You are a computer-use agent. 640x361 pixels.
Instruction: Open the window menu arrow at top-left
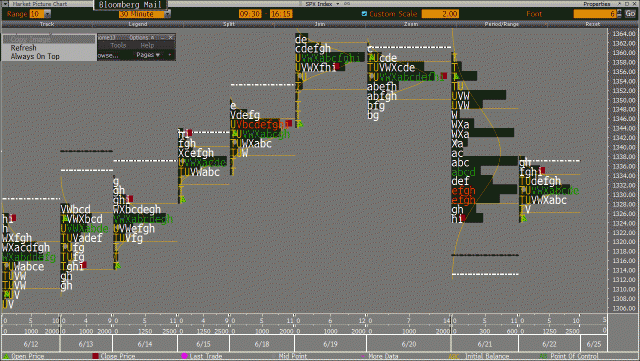pyautogui.click(x=5, y=4)
